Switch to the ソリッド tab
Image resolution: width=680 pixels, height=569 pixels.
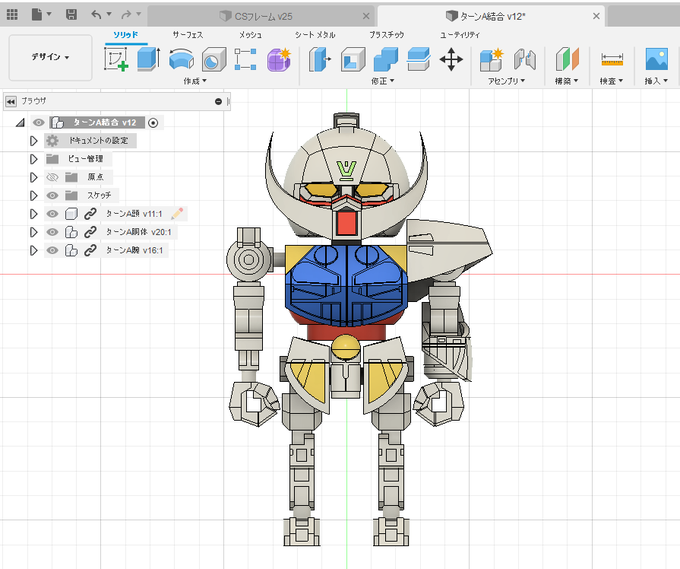coord(126,35)
